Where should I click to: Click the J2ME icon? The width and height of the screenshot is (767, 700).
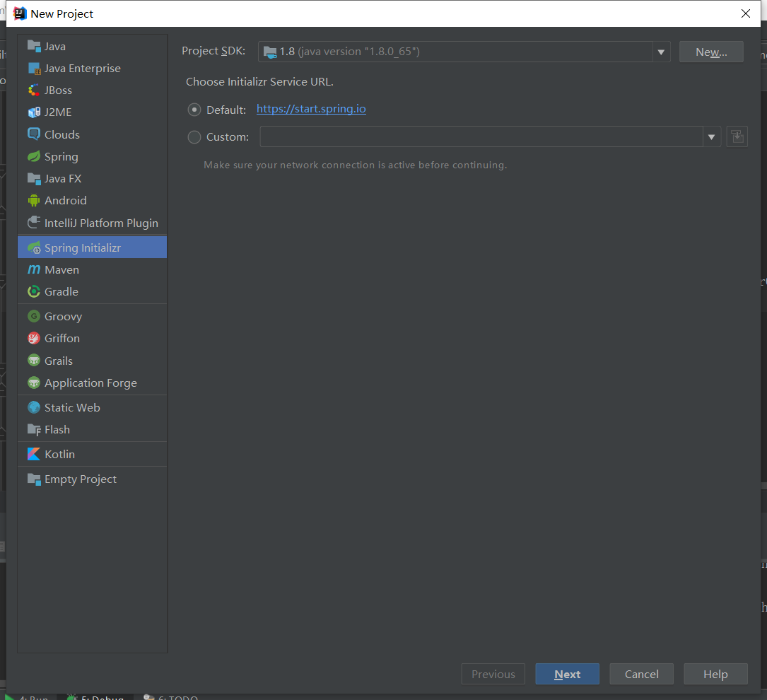pos(34,112)
